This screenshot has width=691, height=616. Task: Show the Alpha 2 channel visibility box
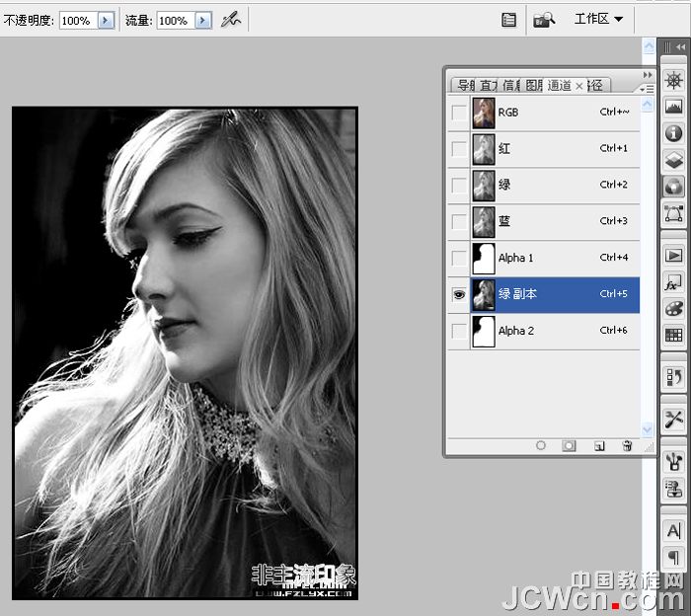(x=459, y=331)
